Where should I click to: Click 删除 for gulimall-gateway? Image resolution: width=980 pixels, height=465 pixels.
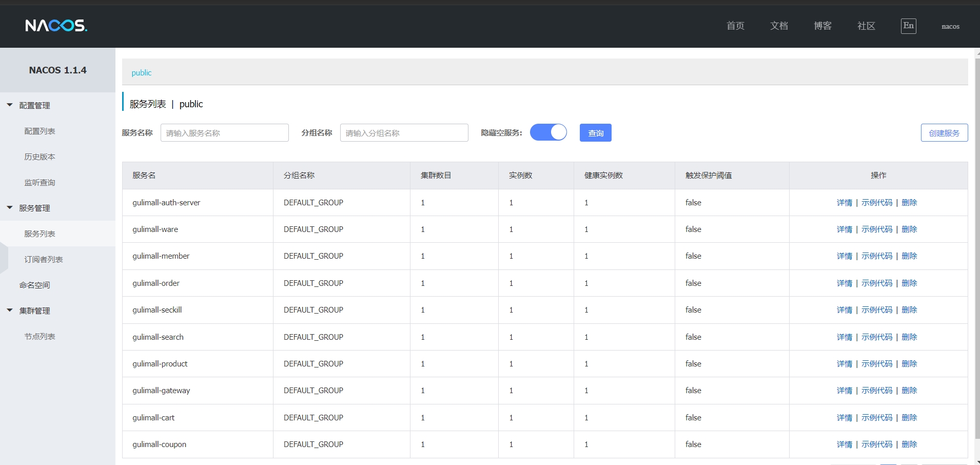[909, 391]
